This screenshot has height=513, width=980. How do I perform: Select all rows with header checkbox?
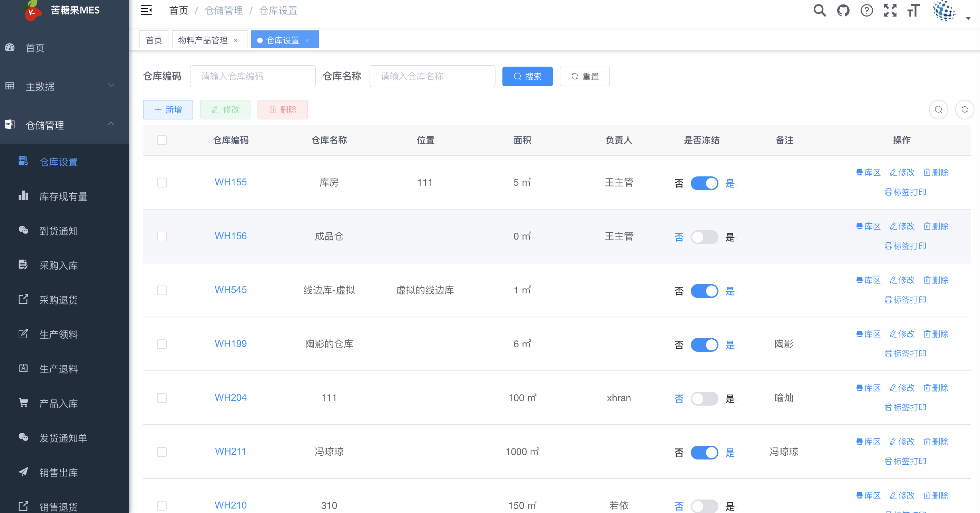(x=162, y=140)
